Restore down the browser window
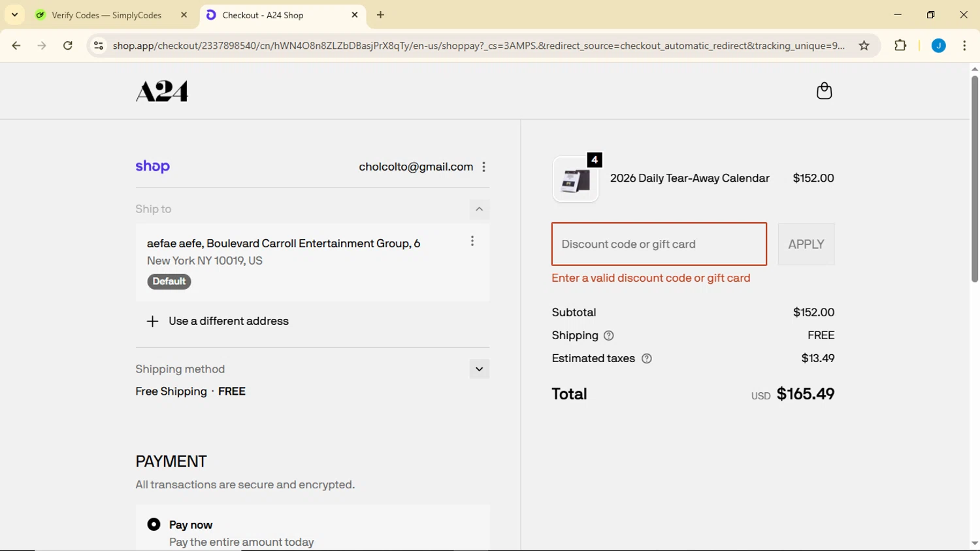This screenshot has width=980, height=551. [x=931, y=14]
